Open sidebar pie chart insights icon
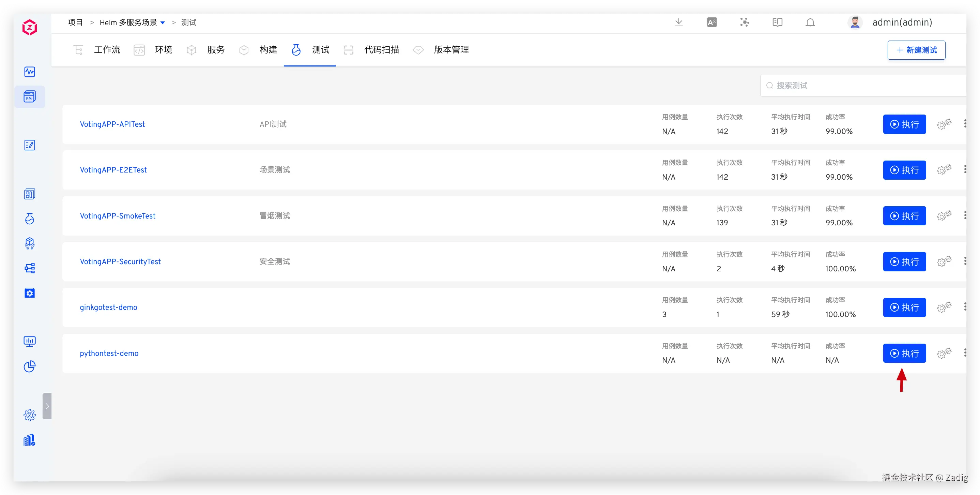The height and width of the screenshot is (495, 980). (x=30, y=366)
